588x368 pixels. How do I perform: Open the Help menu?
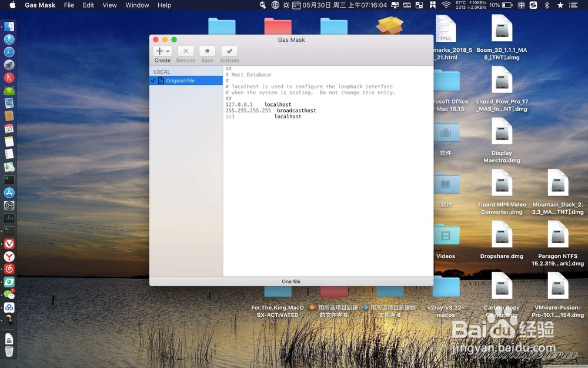point(164,5)
